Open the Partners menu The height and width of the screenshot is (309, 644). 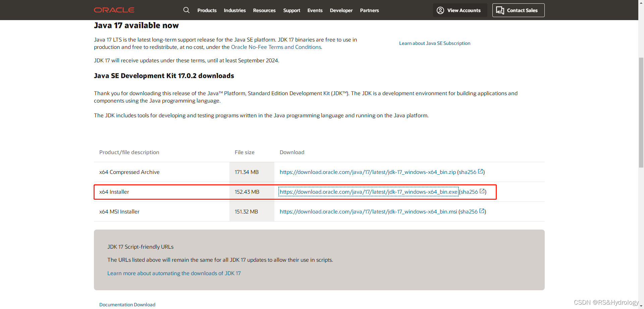tap(369, 10)
